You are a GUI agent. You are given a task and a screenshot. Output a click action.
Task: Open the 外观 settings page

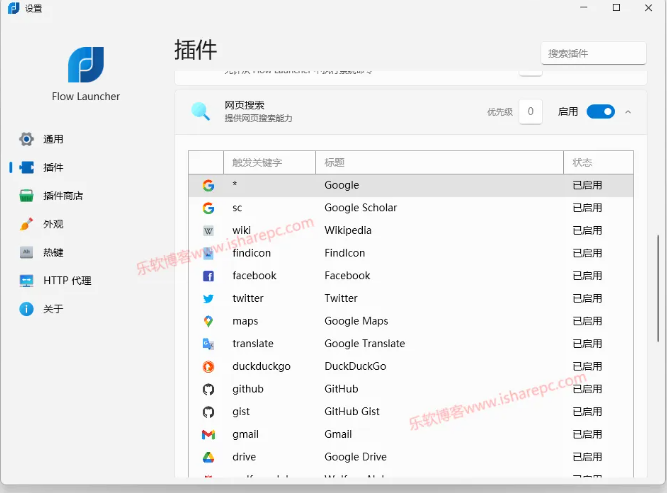click(x=53, y=224)
